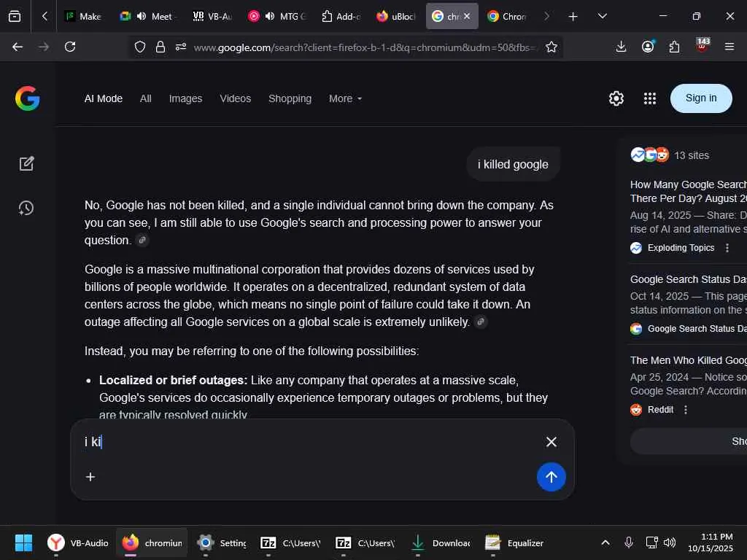Screen dimensions: 747x560
Task: Start a new AI Mode search
Action: [26, 163]
